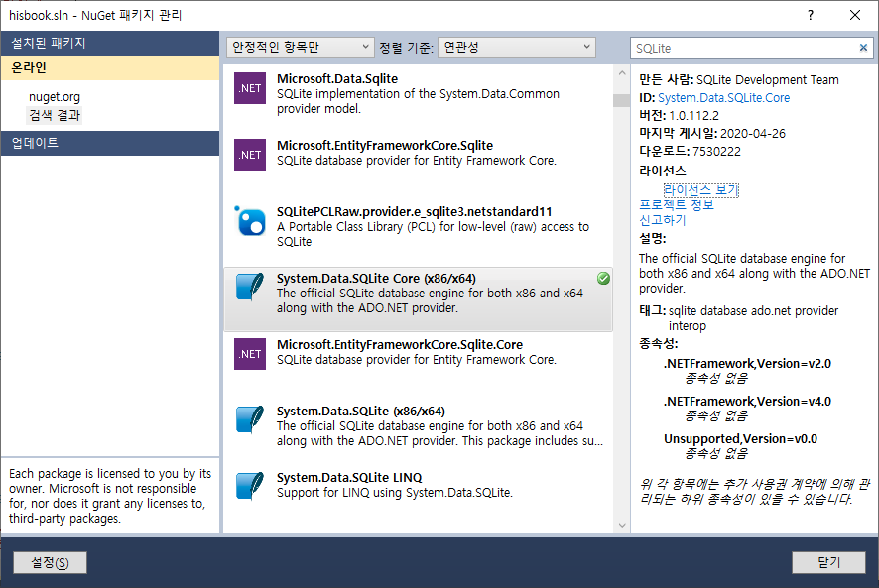Select the Microsoft.Data.Sqlite package title
Image resolution: width=879 pixels, height=588 pixels.
(337, 79)
